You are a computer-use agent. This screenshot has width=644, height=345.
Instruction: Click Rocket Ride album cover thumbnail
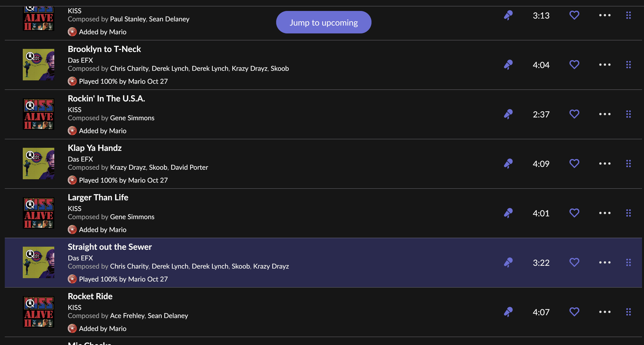(x=39, y=312)
